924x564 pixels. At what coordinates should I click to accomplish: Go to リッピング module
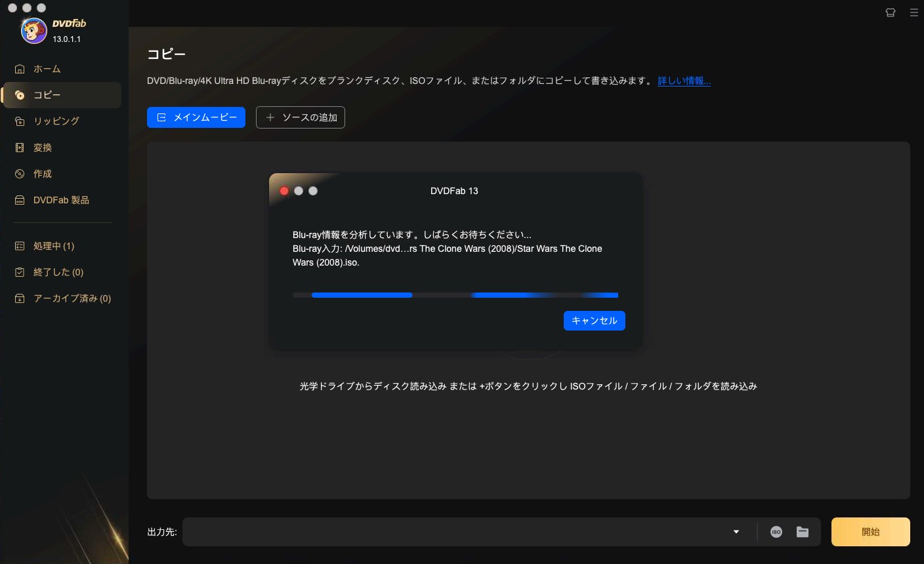62,121
